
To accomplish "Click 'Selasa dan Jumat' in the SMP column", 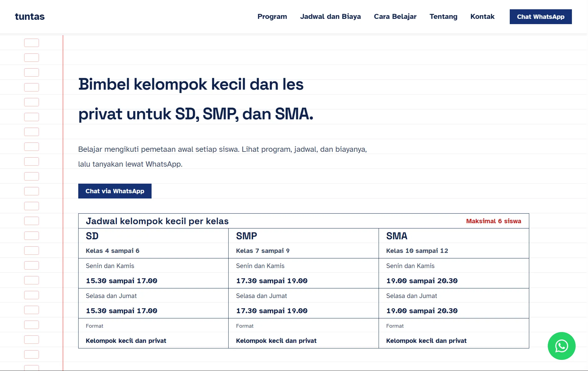I will click(x=261, y=296).
